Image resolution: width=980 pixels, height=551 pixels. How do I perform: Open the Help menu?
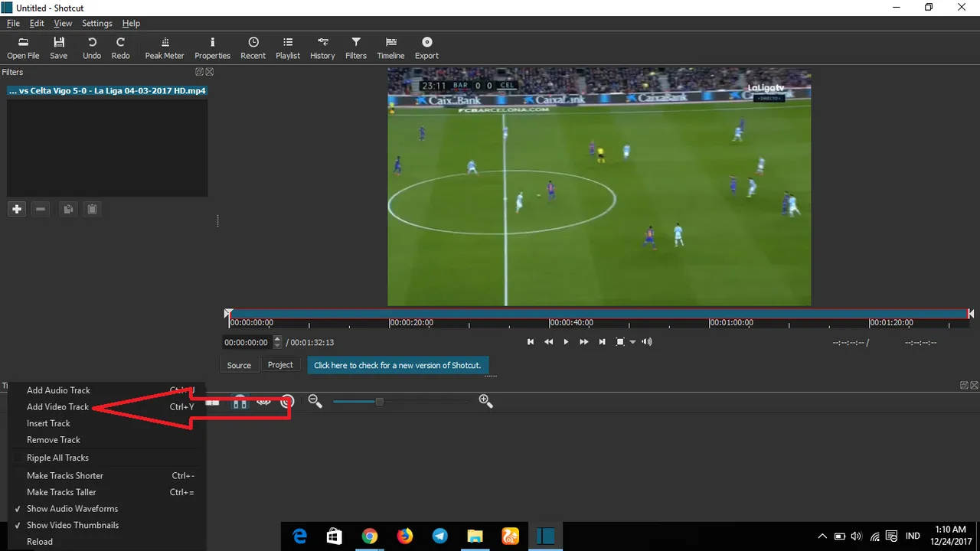(x=131, y=24)
